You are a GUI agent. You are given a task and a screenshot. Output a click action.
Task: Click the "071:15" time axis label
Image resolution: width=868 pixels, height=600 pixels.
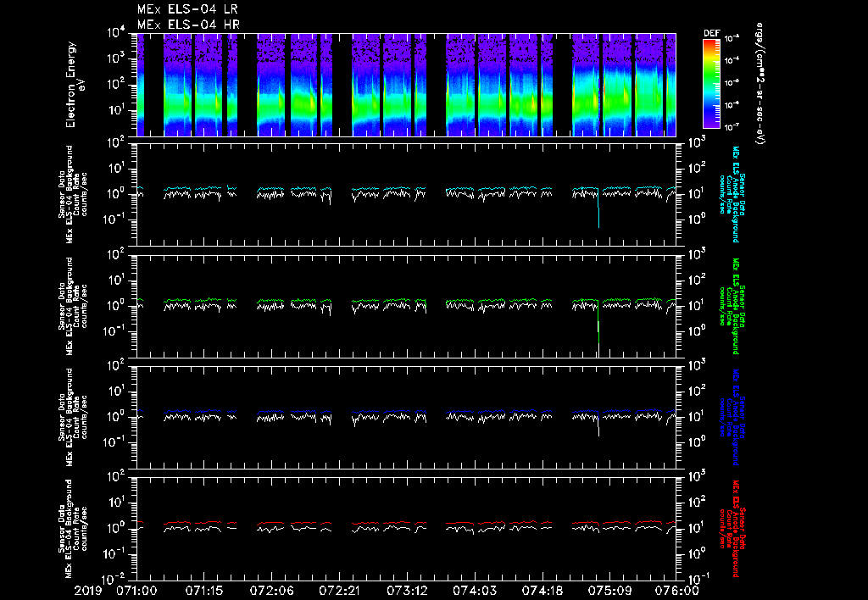click(x=204, y=592)
